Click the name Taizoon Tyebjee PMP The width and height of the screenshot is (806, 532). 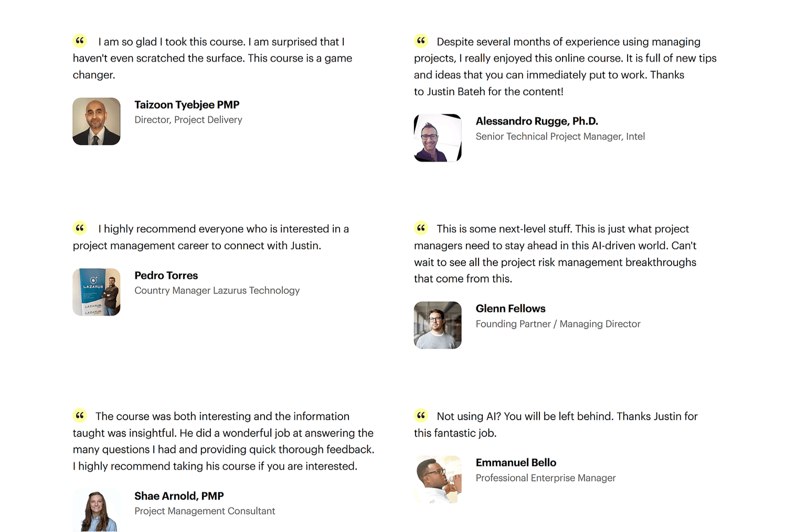(x=187, y=105)
